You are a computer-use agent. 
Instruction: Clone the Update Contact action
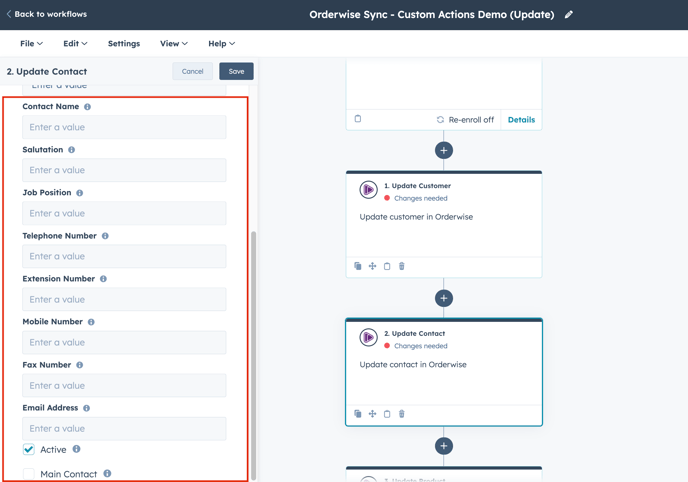pos(358,414)
